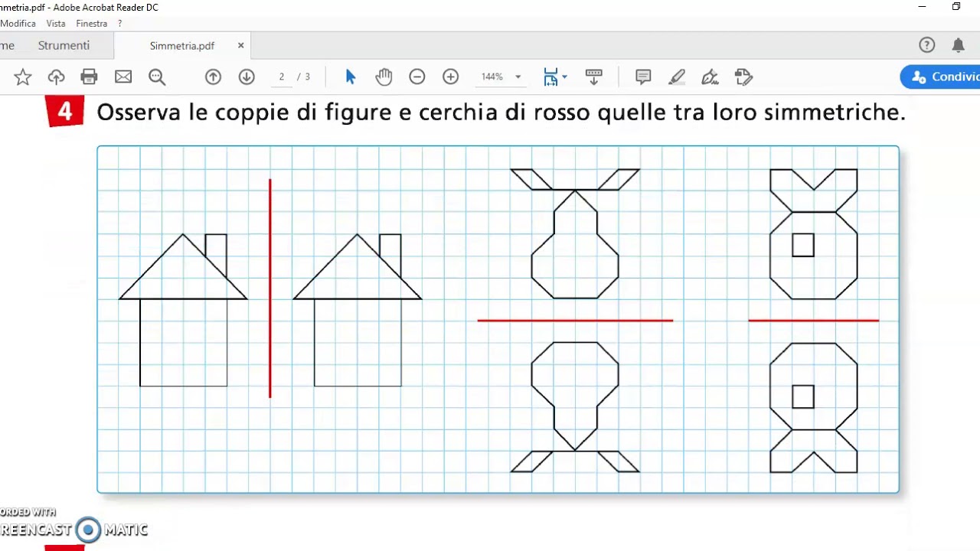
Task: Show notifications bell icon
Action: click(x=959, y=45)
